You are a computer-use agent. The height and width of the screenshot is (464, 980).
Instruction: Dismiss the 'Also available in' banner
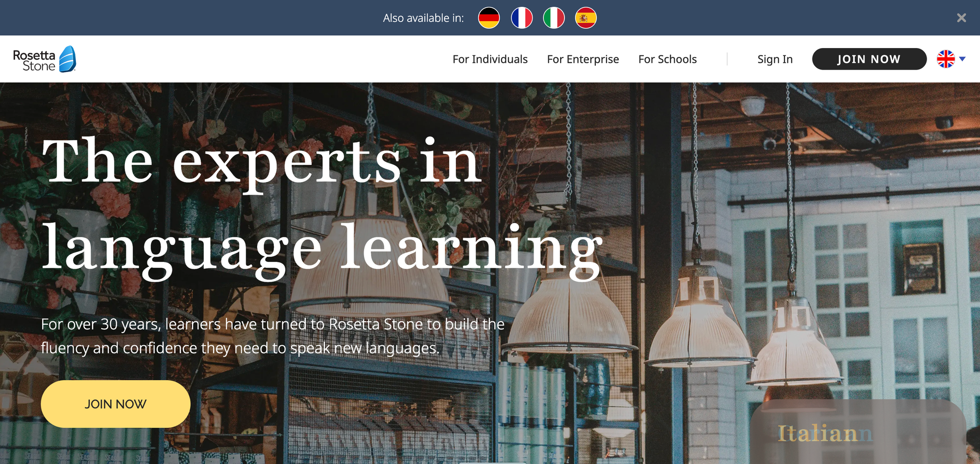pos(961,18)
